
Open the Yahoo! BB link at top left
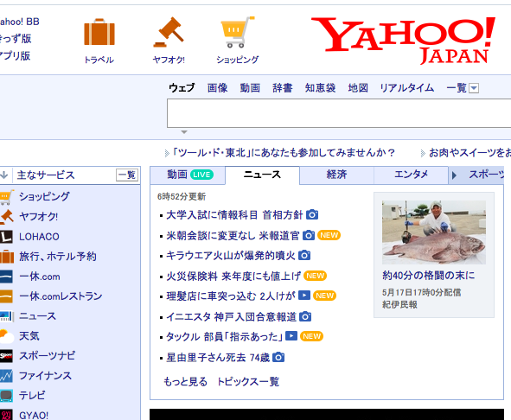pos(20,22)
